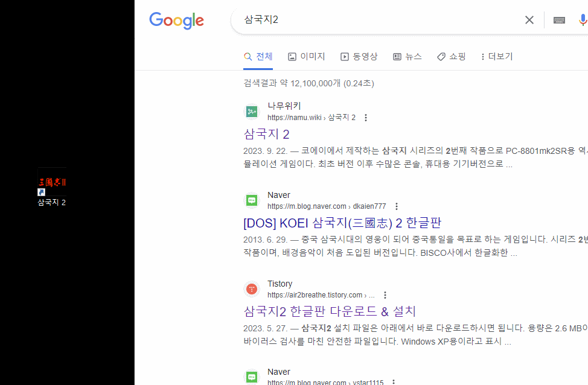This screenshot has height=385, width=588.
Task: Open the 삼국지2 한글판 다운로드 & 설치 link
Action: coord(329,311)
